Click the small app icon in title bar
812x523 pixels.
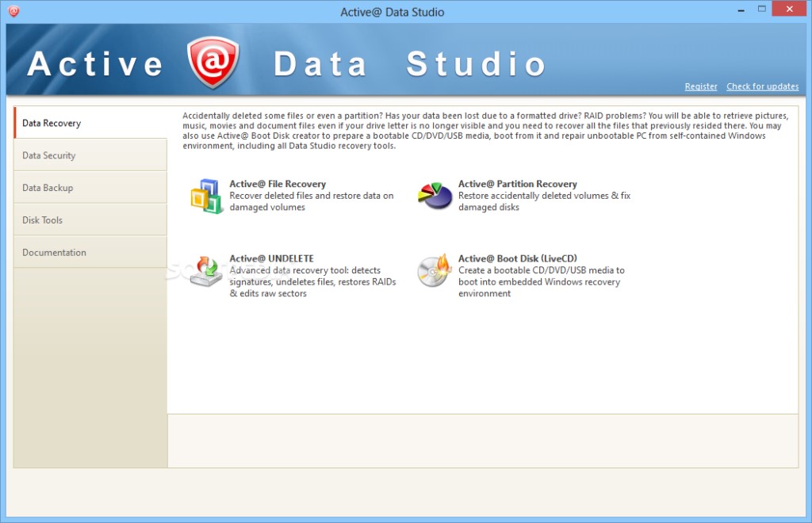[14, 11]
